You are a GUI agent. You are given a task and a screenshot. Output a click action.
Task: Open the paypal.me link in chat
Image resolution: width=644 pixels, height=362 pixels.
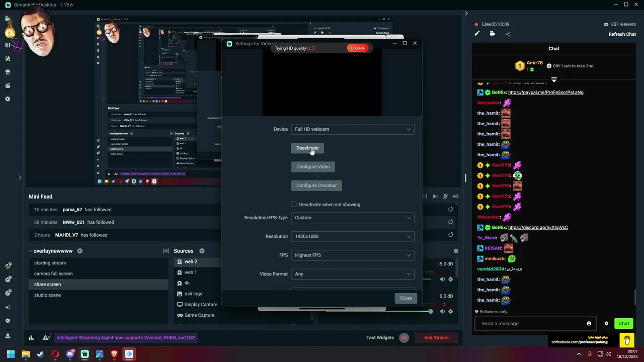pyautogui.click(x=546, y=93)
